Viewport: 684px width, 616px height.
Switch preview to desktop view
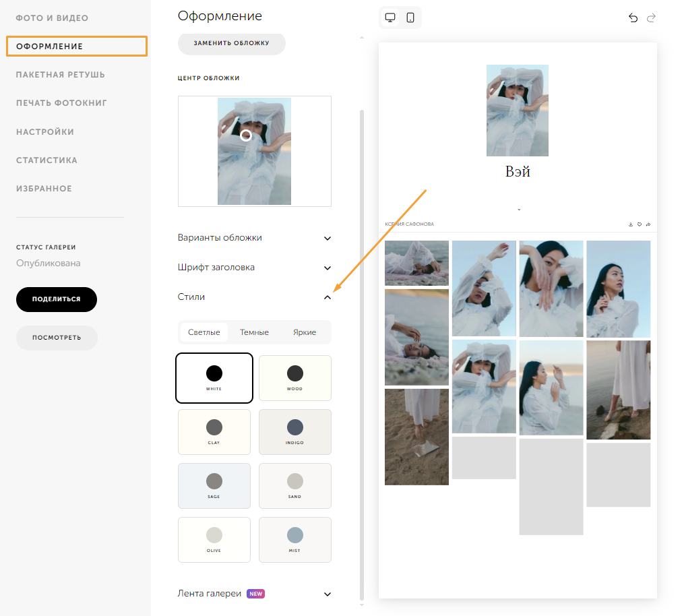point(390,18)
